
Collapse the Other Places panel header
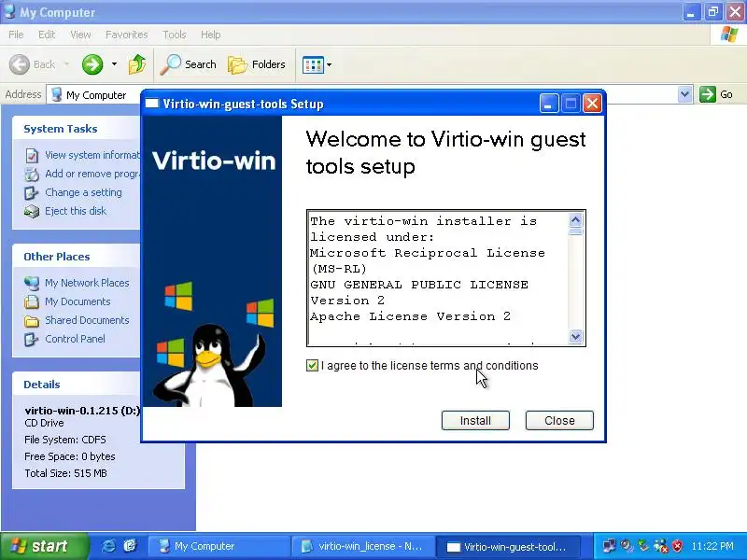click(x=77, y=257)
